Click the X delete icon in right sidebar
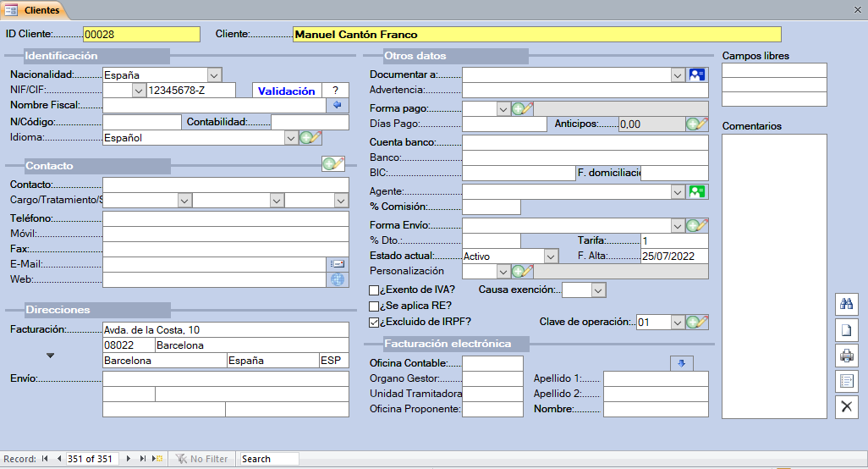Screen dimensions: 868x469 coord(846,406)
